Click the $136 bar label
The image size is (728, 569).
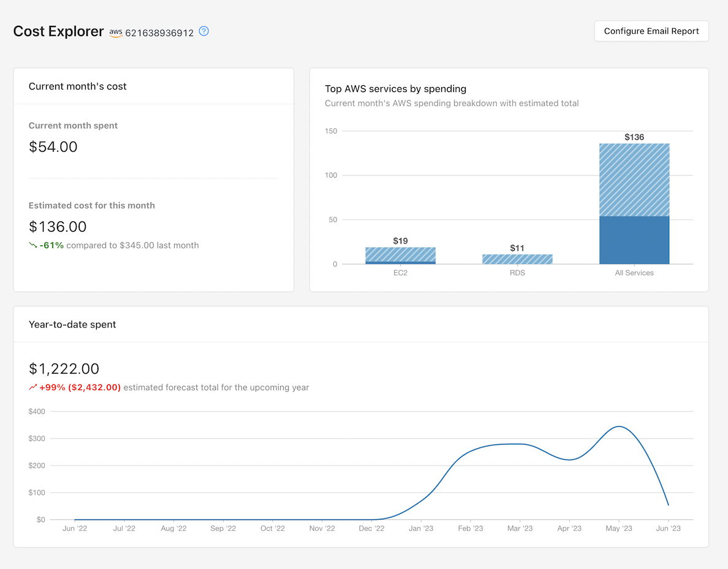click(634, 137)
